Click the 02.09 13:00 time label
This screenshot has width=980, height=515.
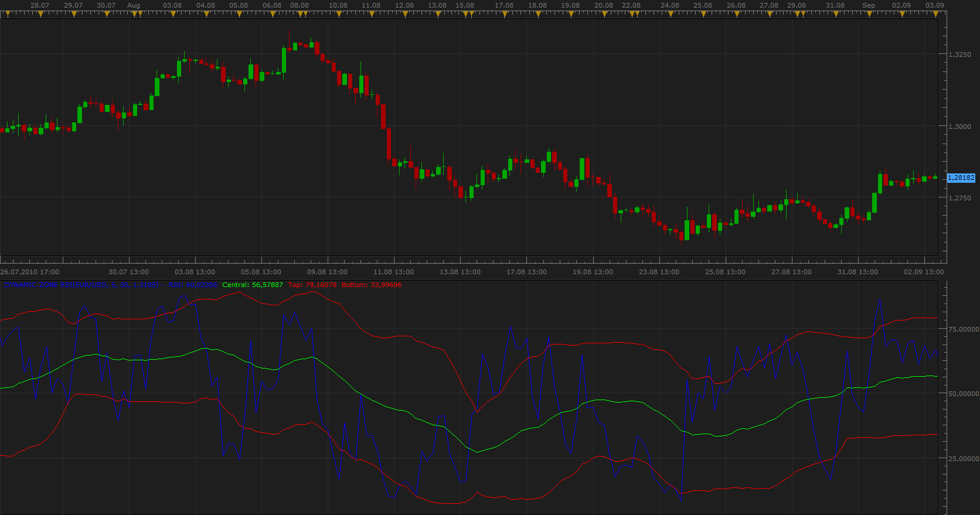coord(924,272)
